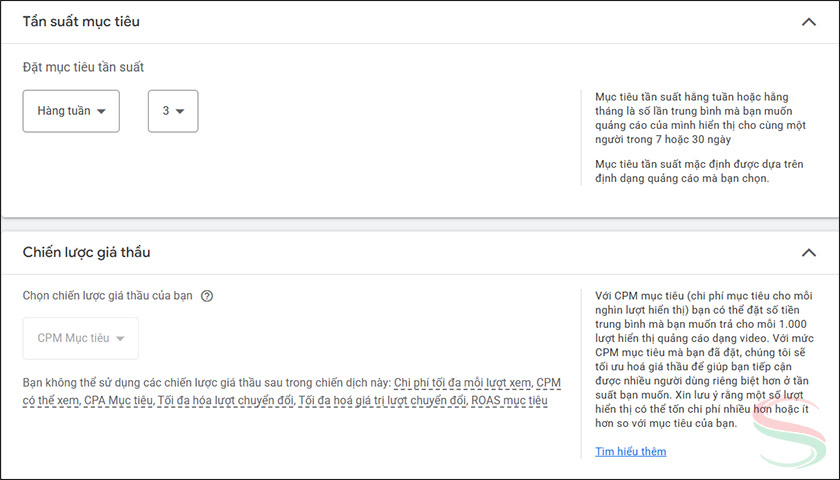The width and height of the screenshot is (840, 480).
Task: Click the small arrow next to the 3
Action: (180, 111)
